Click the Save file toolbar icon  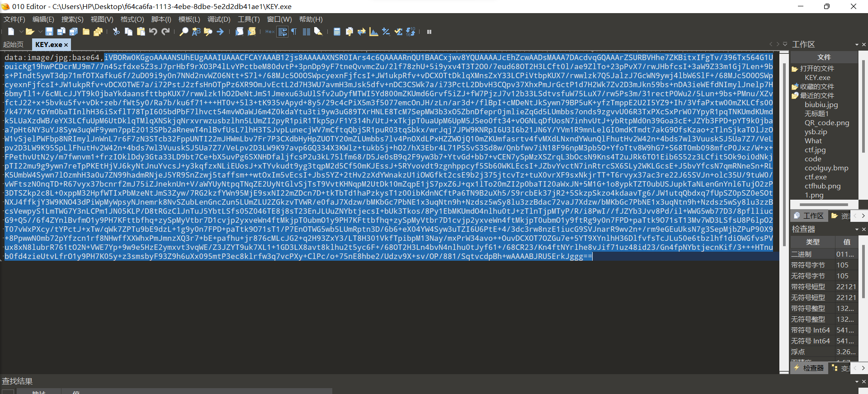[49, 32]
